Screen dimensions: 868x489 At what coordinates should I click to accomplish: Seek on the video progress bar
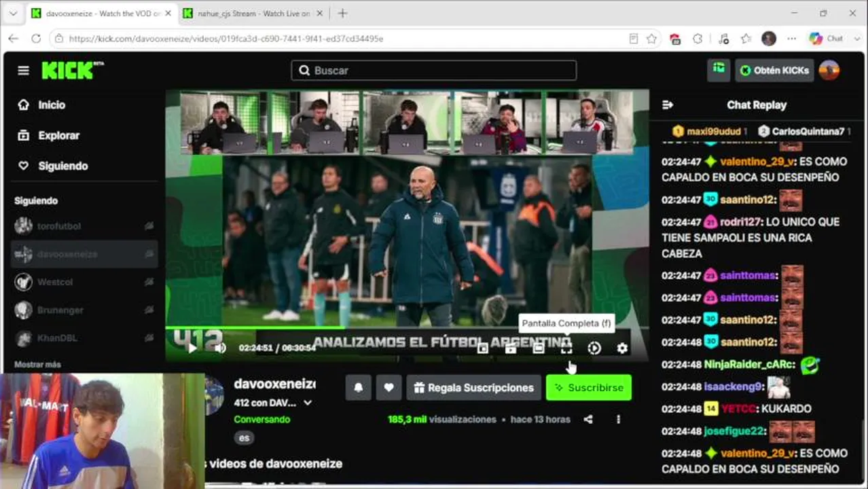point(407,328)
